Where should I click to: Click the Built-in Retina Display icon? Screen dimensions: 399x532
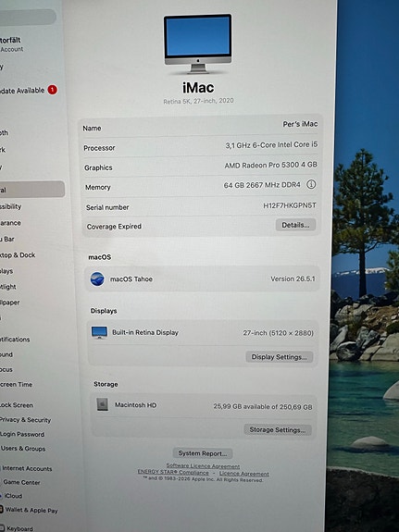pos(99,332)
